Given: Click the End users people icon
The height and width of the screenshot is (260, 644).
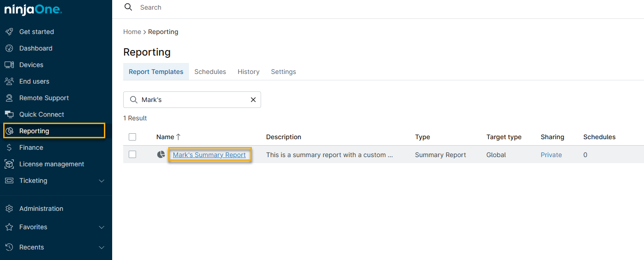Looking at the screenshot, I should pyautogui.click(x=9, y=81).
